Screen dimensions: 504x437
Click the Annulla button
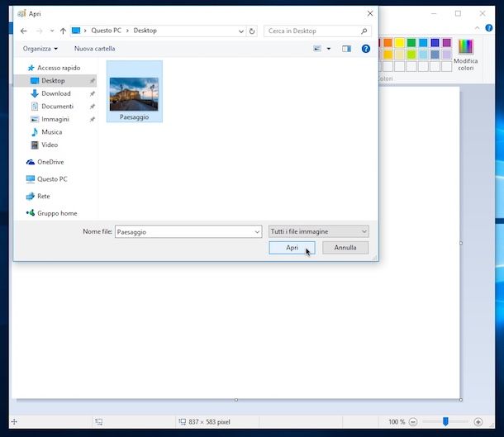tap(345, 248)
